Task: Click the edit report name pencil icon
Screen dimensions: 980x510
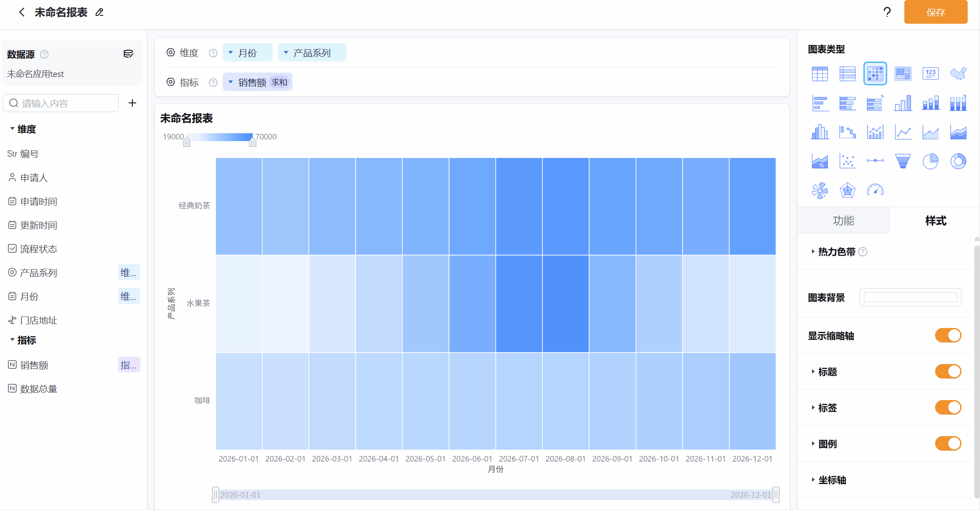Action: point(99,12)
